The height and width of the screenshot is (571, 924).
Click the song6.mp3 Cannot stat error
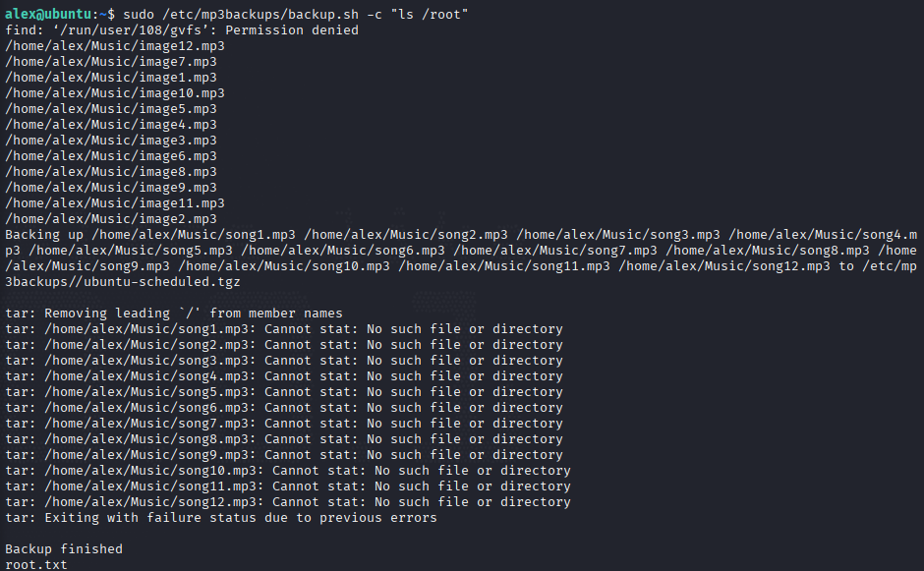(x=284, y=407)
